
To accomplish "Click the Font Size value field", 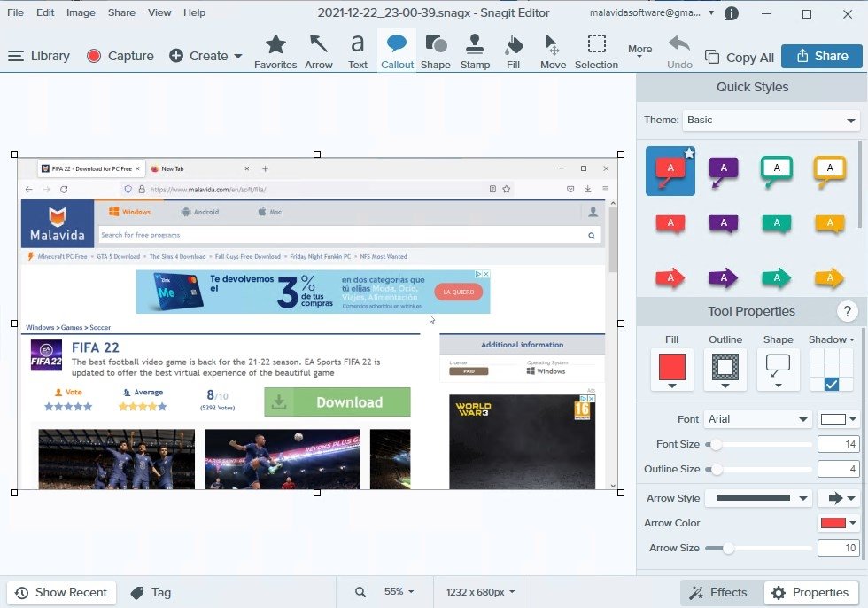I will [838, 444].
